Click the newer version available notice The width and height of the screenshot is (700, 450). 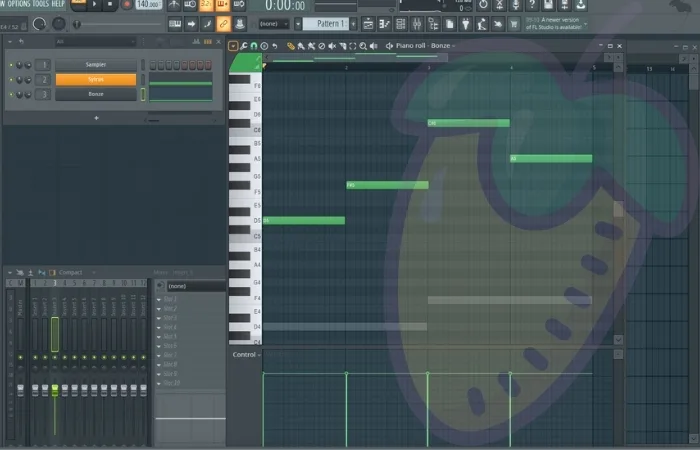(x=554, y=24)
